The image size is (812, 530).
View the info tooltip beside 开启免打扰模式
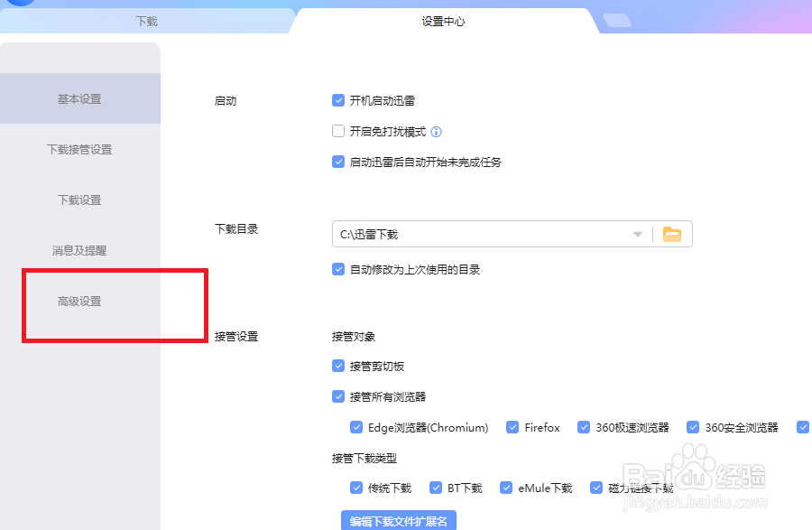(436, 132)
